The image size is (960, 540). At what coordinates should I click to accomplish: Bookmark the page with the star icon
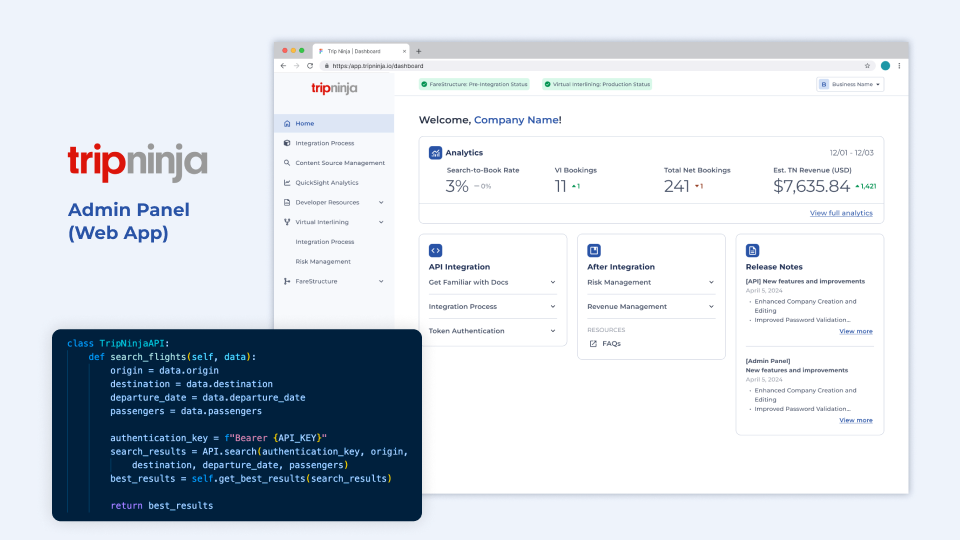(x=867, y=66)
